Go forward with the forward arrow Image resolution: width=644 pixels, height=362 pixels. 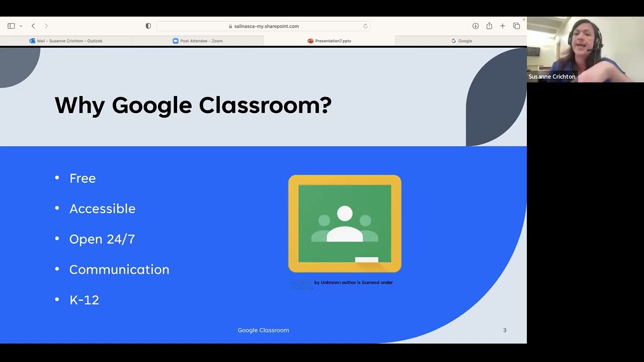coord(46,26)
